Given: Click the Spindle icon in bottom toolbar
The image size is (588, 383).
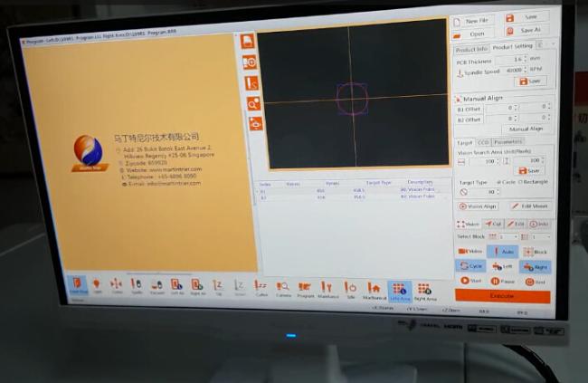Looking at the screenshot, I should pyautogui.click(x=137, y=285).
